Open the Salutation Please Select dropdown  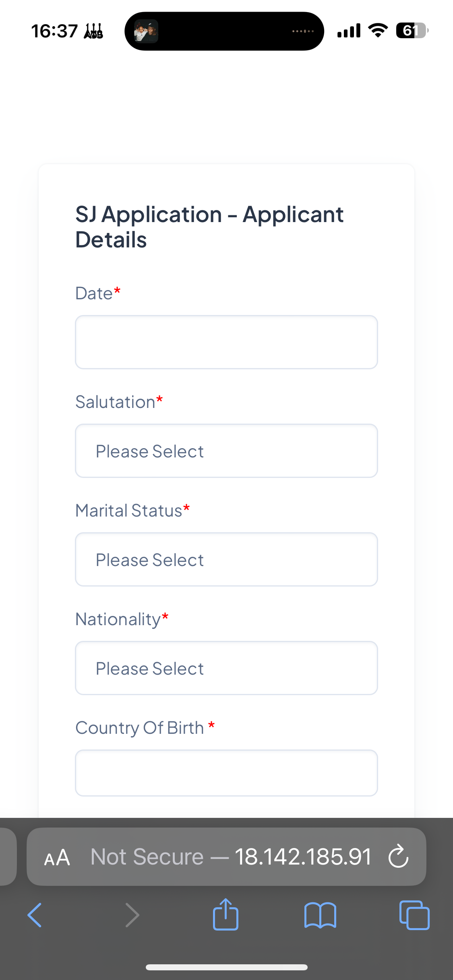point(226,451)
